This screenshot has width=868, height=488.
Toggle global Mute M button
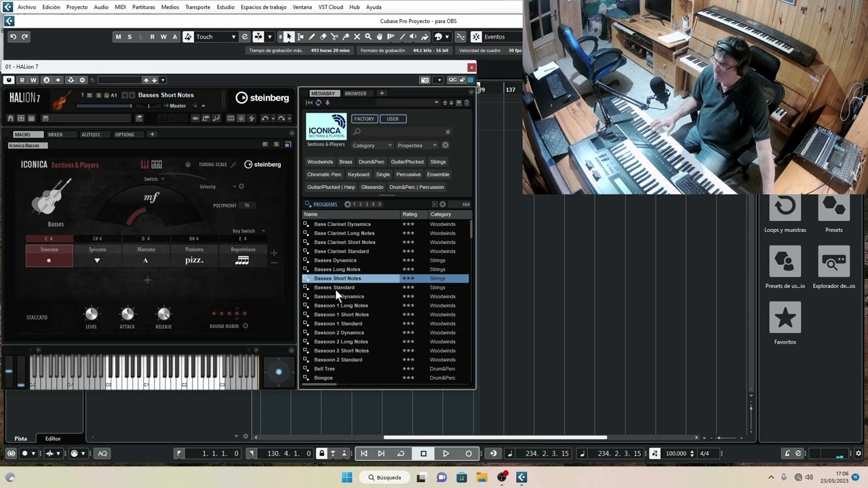click(118, 37)
